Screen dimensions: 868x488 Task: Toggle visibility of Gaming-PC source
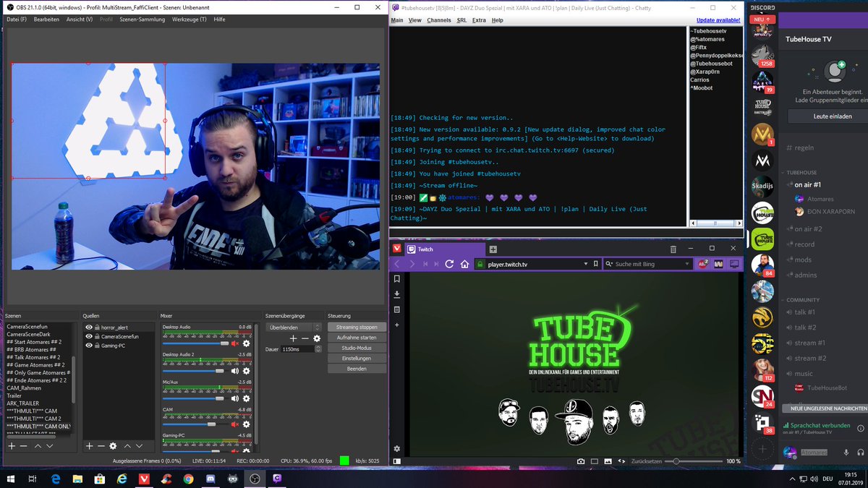point(89,346)
